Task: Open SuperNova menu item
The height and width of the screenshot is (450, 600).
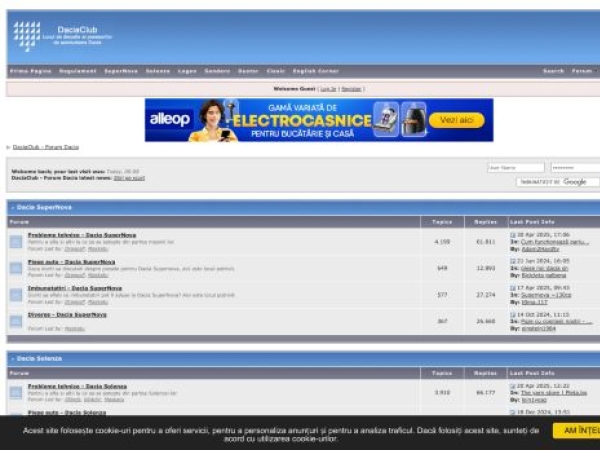Action: coord(121,71)
